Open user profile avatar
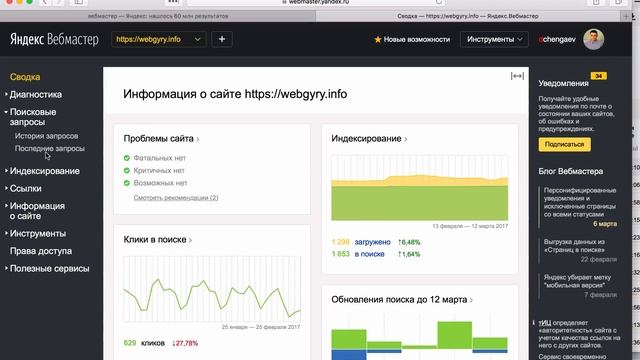The width and height of the screenshot is (640, 360). 593,39
